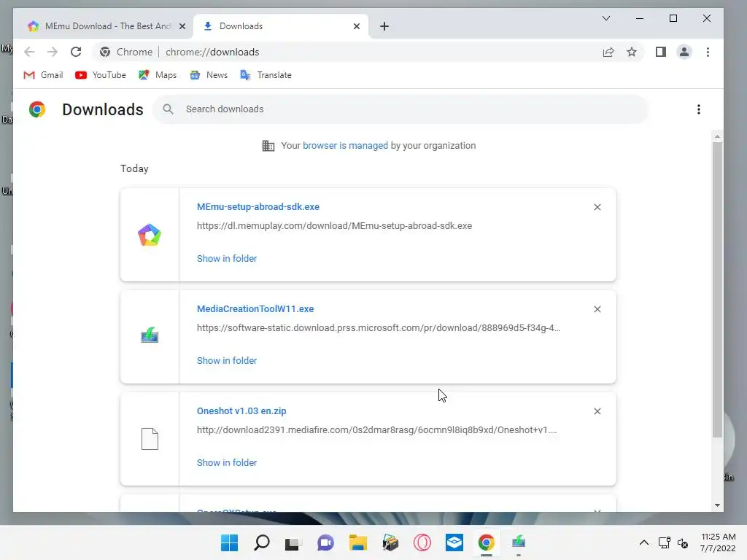Click the dl.memuplay.com download URL
This screenshot has width=747, height=560.
click(334, 226)
